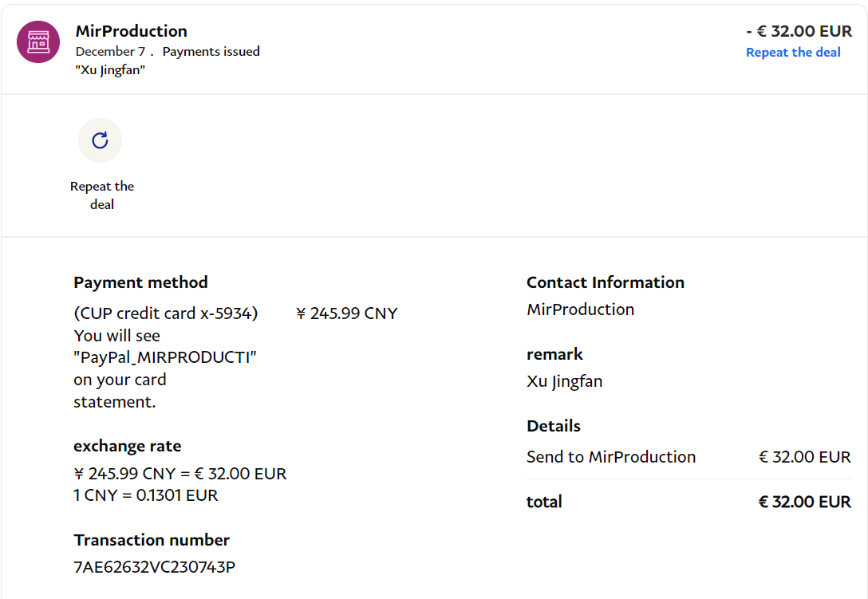The image size is (868, 599).
Task: Click the total € 32.00 EUR amount
Action: coord(804,502)
